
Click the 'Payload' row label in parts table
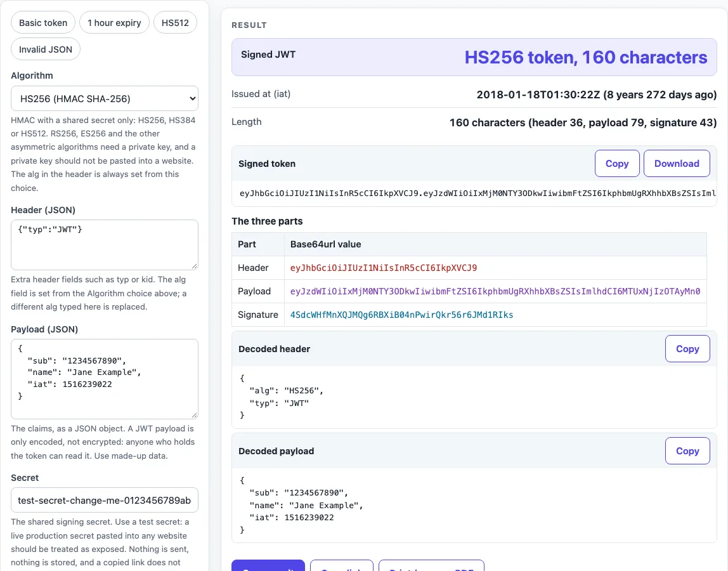tap(254, 291)
